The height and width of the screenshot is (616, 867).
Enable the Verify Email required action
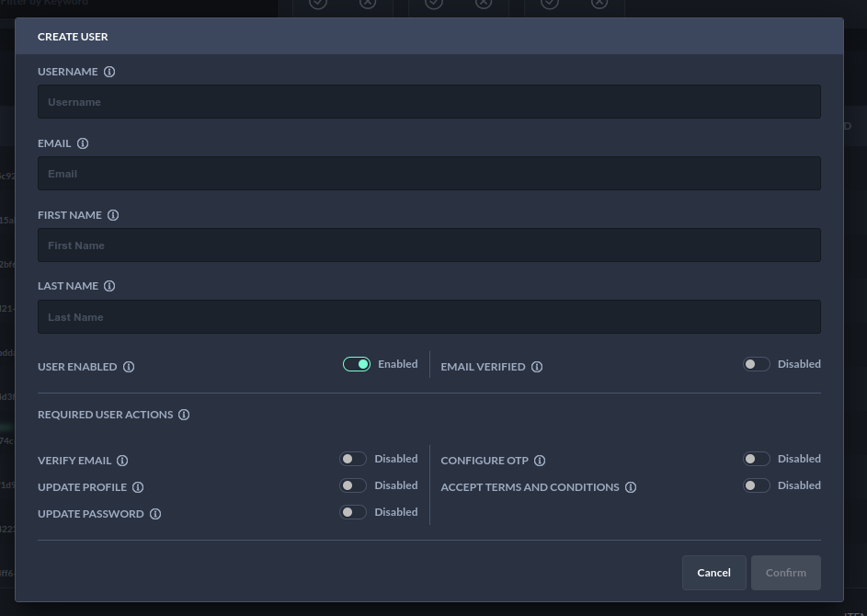[x=353, y=459]
